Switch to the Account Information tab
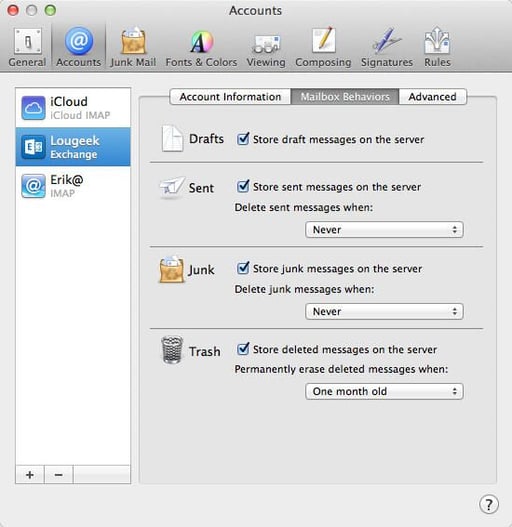This screenshot has height=527, width=512. [x=230, y=97]
